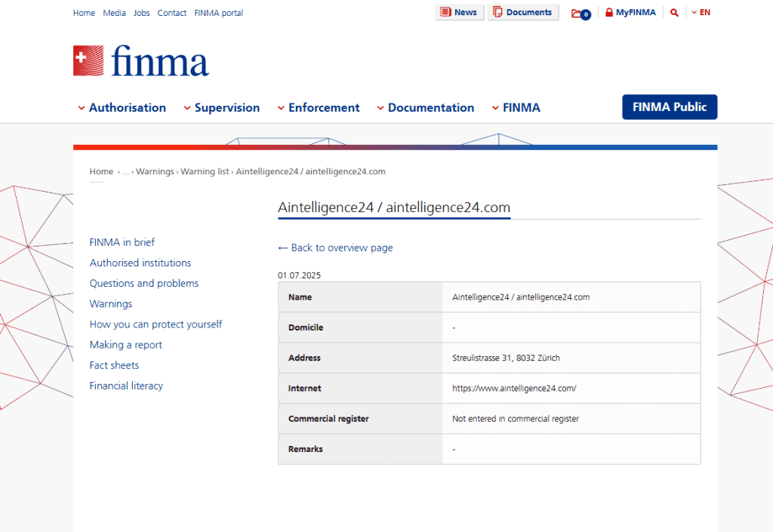Click the Name row value Aintelligence24 / aintelligence24.com

click(x=521, y=297)
